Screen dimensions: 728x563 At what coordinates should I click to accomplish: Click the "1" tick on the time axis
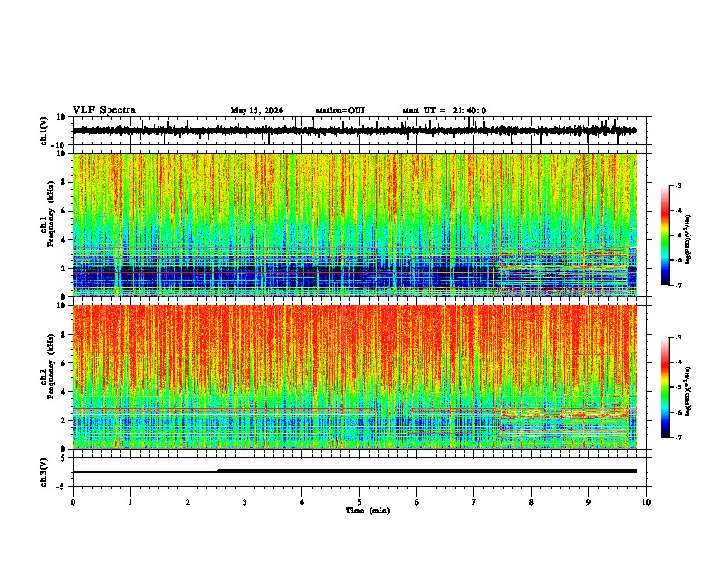[130, 502]
